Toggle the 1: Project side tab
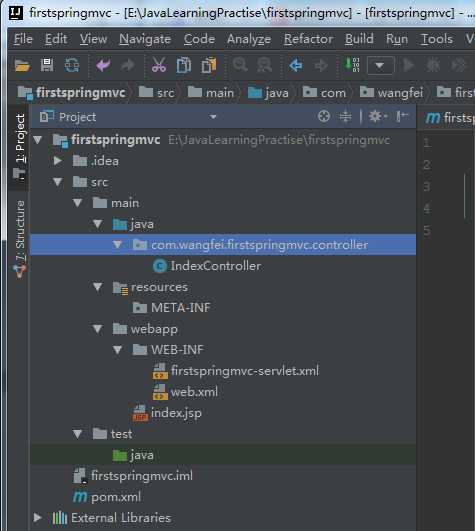 20,147
